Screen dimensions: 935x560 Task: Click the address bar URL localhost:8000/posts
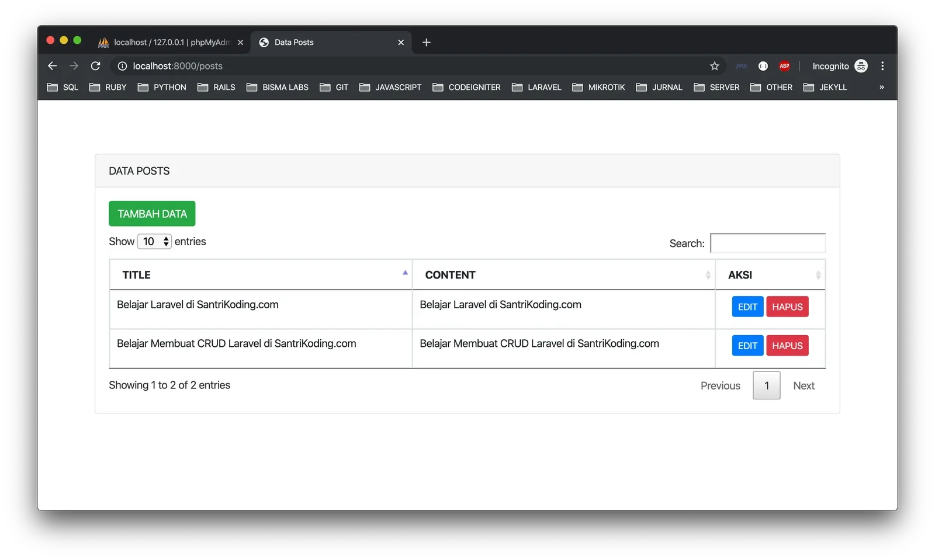click(x=178, y=66)
